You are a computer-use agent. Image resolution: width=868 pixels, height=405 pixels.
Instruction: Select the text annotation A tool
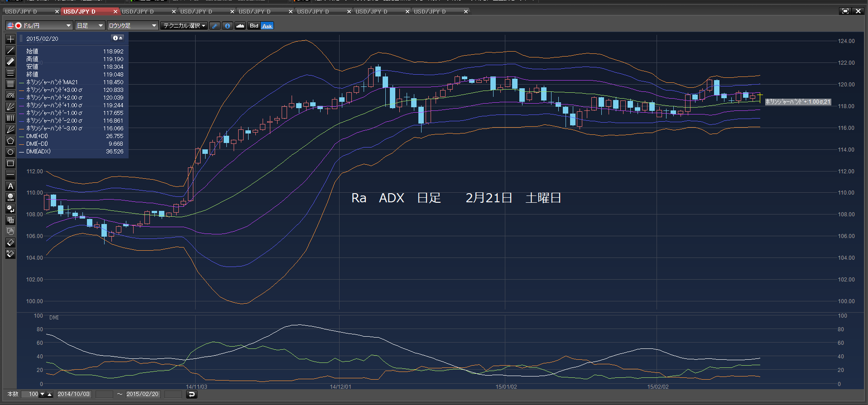coord(10,186)
